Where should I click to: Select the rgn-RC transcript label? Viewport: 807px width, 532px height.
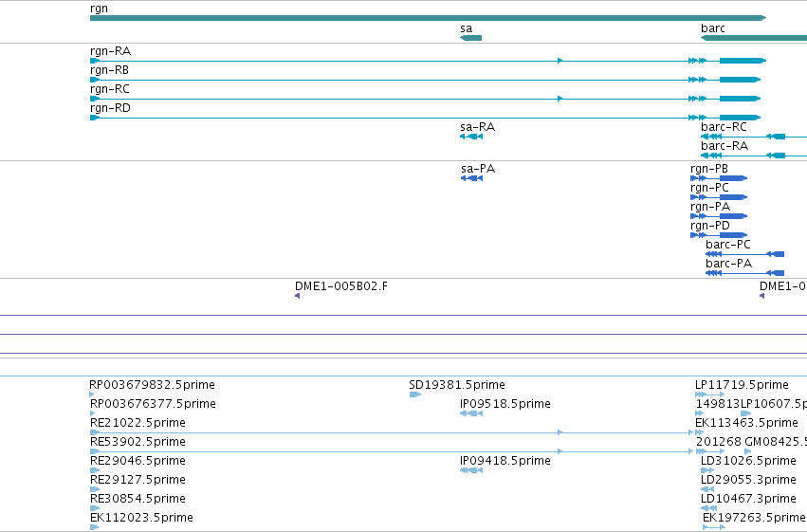[x=110, y=89]
